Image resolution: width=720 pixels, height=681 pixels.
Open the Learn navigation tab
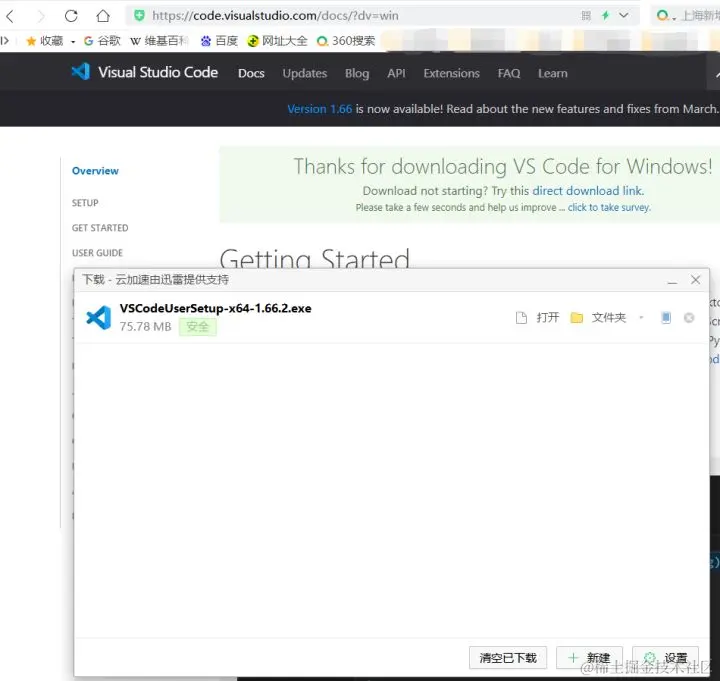[x=553, y=73]
